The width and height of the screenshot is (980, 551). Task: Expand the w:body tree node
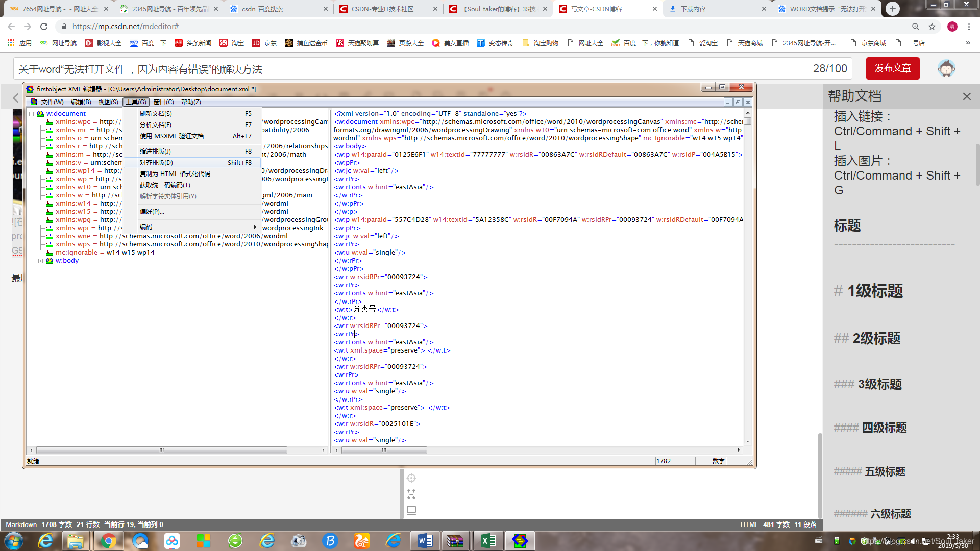[x=41, y=261]
